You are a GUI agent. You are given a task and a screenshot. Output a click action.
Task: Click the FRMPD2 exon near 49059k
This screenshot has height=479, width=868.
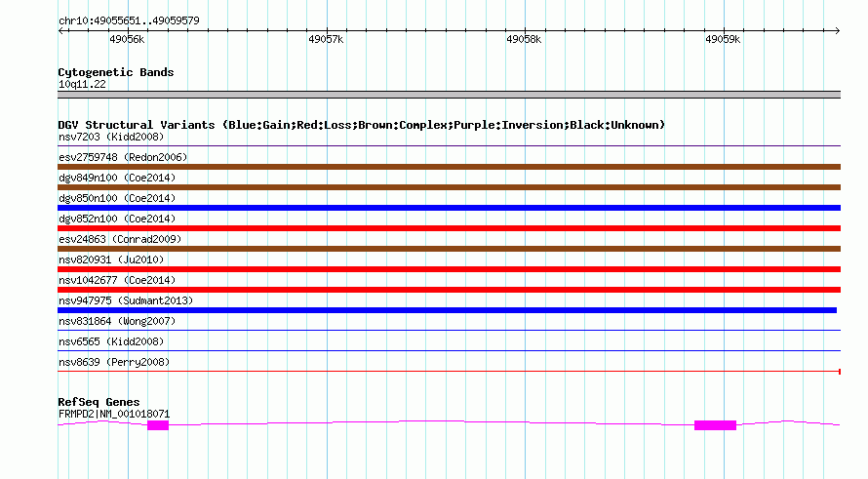click(715, 425)
